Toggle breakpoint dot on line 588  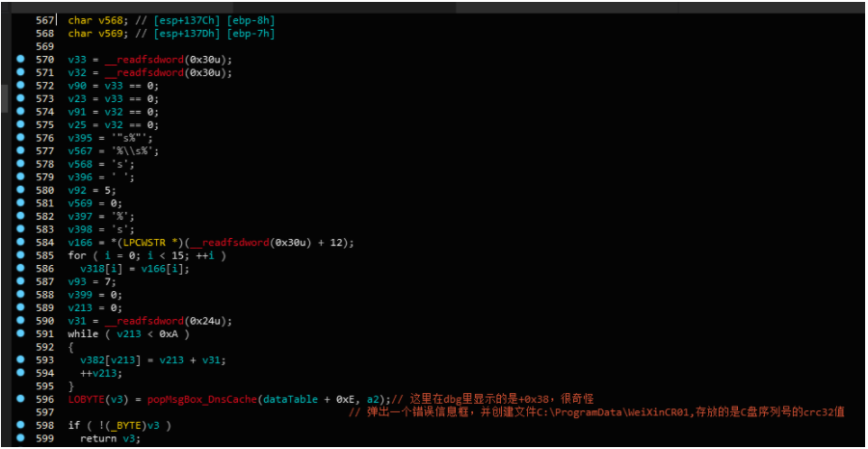tap(20, 294)
